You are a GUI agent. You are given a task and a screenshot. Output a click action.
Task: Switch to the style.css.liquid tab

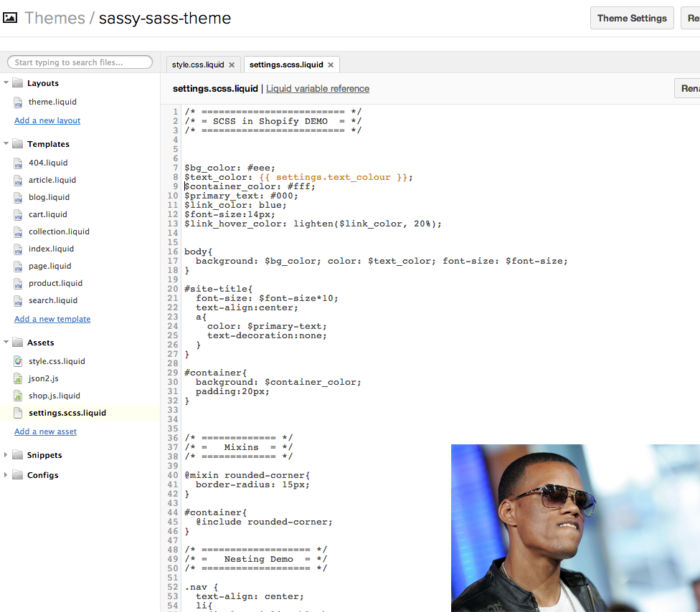pyautogui.click(x=198, y=65)
